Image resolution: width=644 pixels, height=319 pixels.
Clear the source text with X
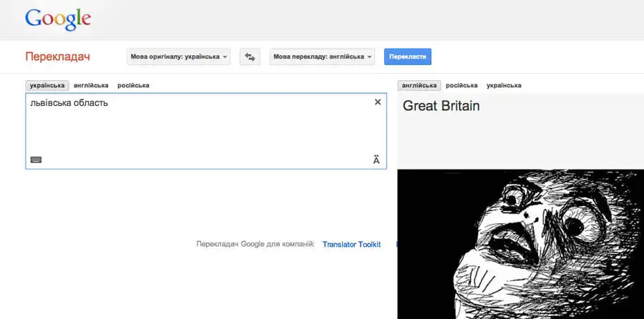[378, 102]
